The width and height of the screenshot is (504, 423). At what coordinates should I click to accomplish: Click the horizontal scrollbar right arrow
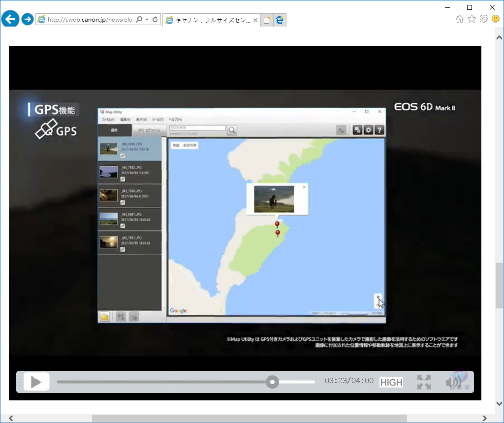pos(484,418)
